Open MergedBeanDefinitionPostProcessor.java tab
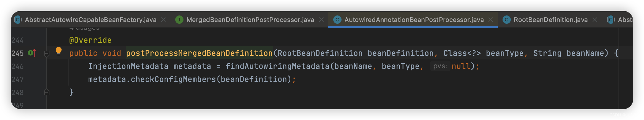The width and height of the screenshot is (644, 120). [x=250, y=20]
